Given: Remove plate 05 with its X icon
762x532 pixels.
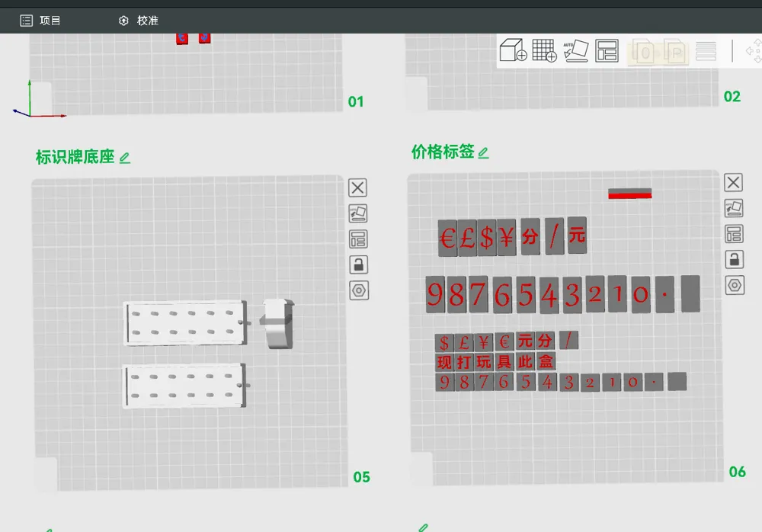Looking at the screenshot, I should point(357,187).
